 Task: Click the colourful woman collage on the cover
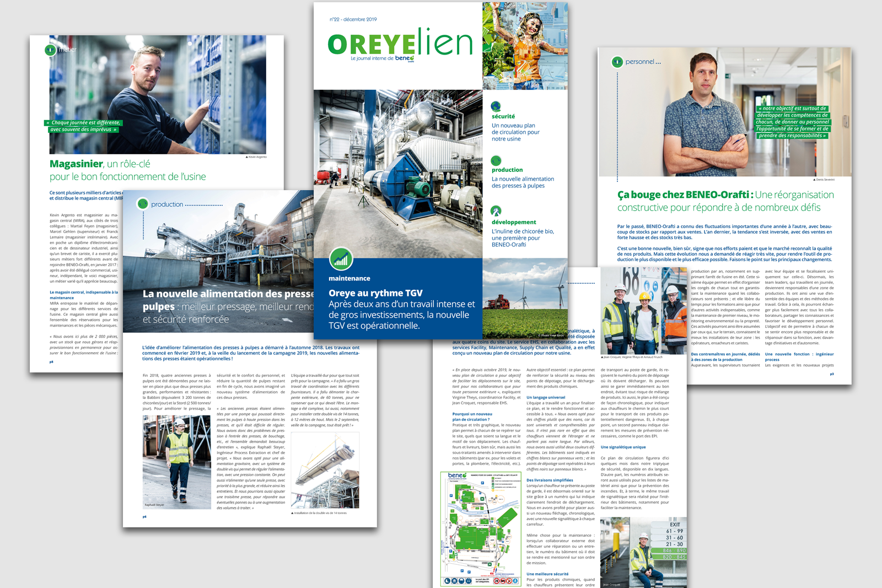525,46
